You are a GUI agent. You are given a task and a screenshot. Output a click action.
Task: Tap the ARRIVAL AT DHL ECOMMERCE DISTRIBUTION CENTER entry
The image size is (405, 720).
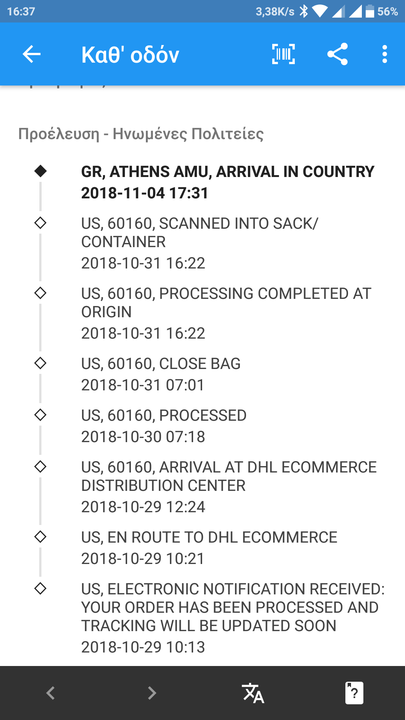pos(229,487)
